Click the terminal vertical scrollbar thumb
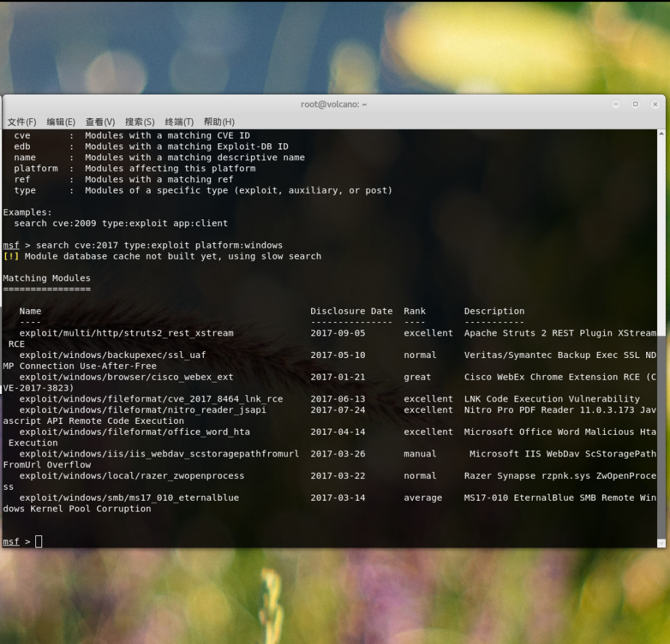Viewport: 670px width, 644px height. [661, 437]
